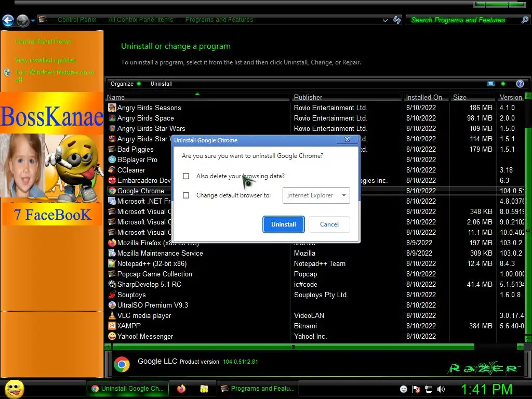Click Rovio Entertainment publisher for Angry Birds Seasons
This screenshot has width=532, height=399.
coord(330,108)
